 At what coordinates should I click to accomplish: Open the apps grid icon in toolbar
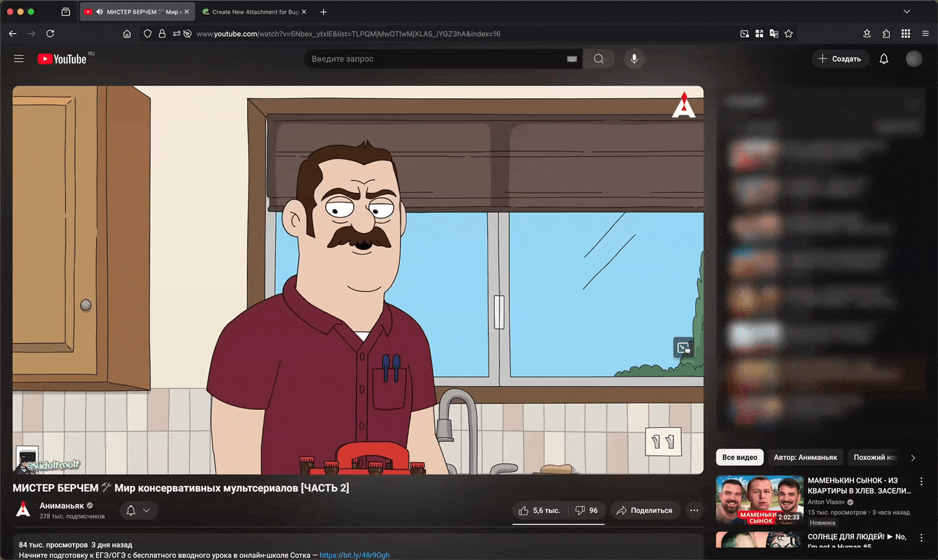click(905, 33)
